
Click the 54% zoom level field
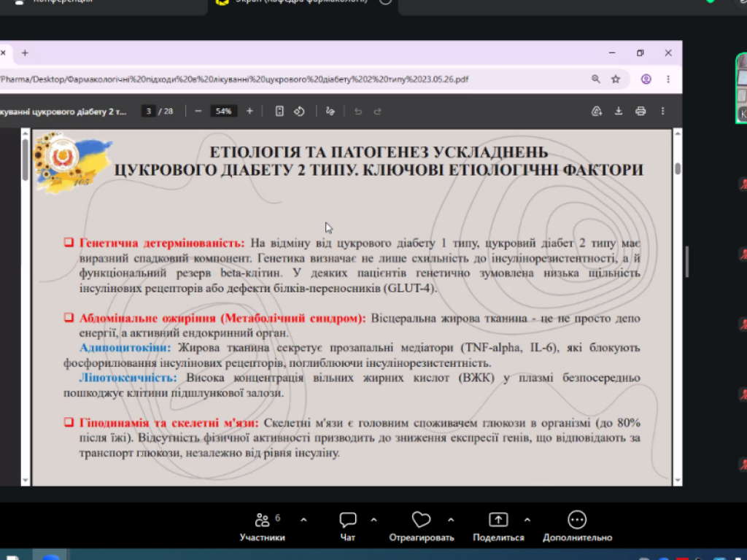click(223, 111)
